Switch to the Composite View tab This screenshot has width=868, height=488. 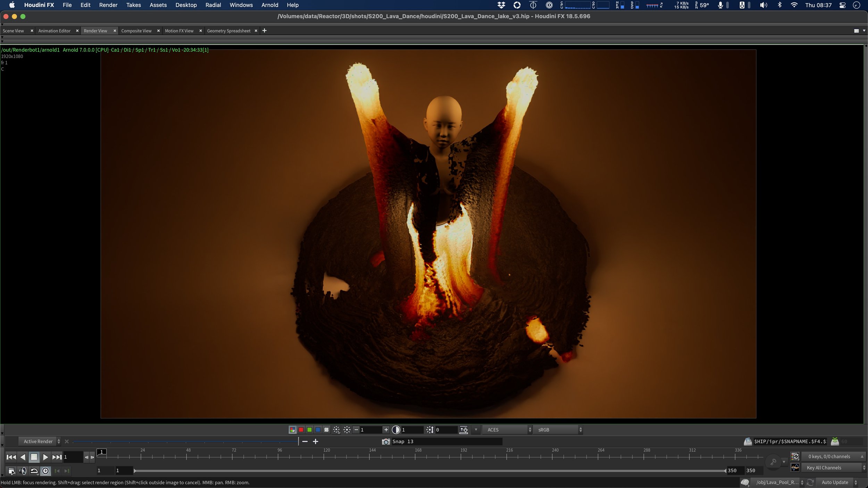point(136,31)
